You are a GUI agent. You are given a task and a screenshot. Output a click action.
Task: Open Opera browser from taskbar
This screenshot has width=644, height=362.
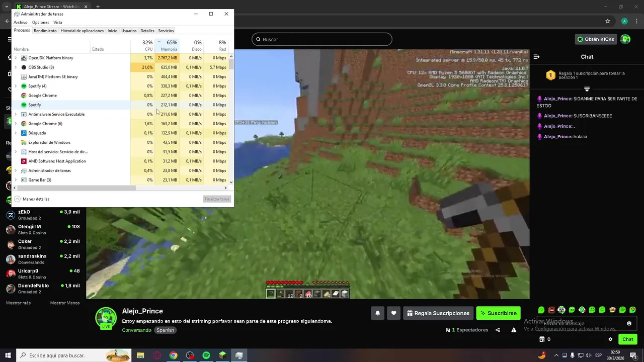click(157, 355)
